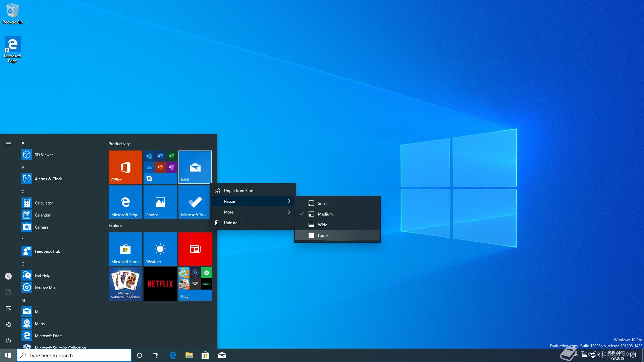Click the power icon in the Start menu
Screen dimensions: 644x362
pyautogui.click(x=8, y=341)
